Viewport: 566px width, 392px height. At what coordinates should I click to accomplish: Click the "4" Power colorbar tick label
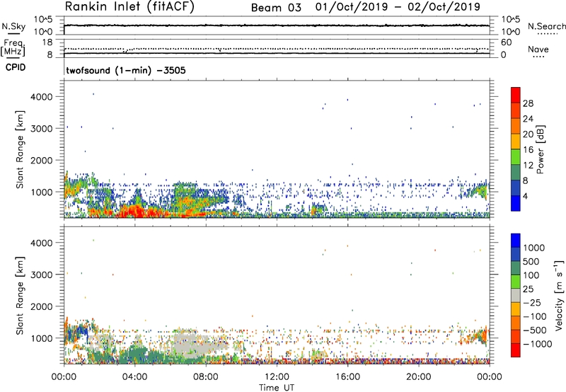[526, 197]
